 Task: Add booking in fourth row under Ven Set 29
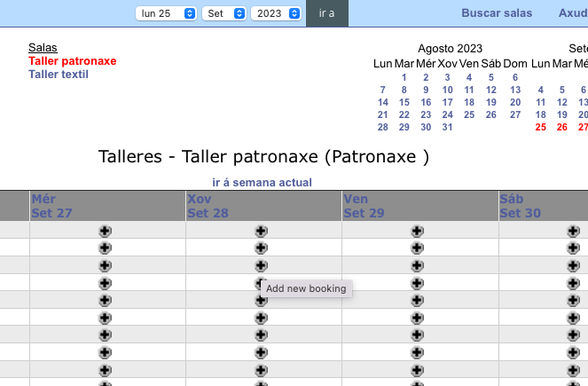(417, 283)
